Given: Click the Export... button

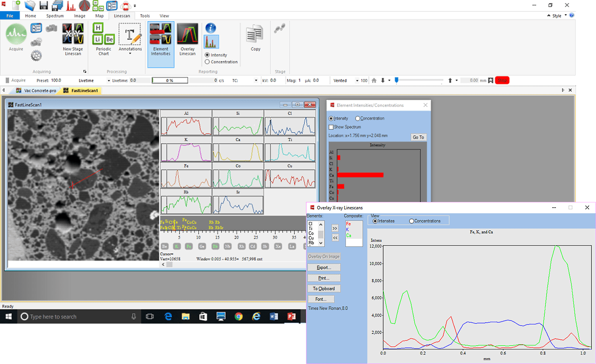Looking at the screenshot, I should point(323,268).
